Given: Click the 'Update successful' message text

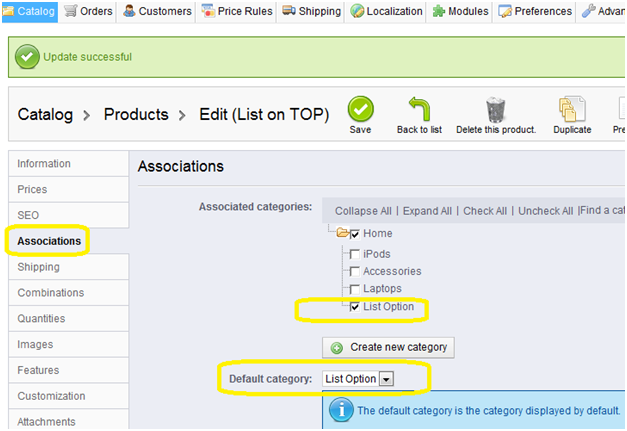Looking at the screenshot, I should tap(87, 57).
